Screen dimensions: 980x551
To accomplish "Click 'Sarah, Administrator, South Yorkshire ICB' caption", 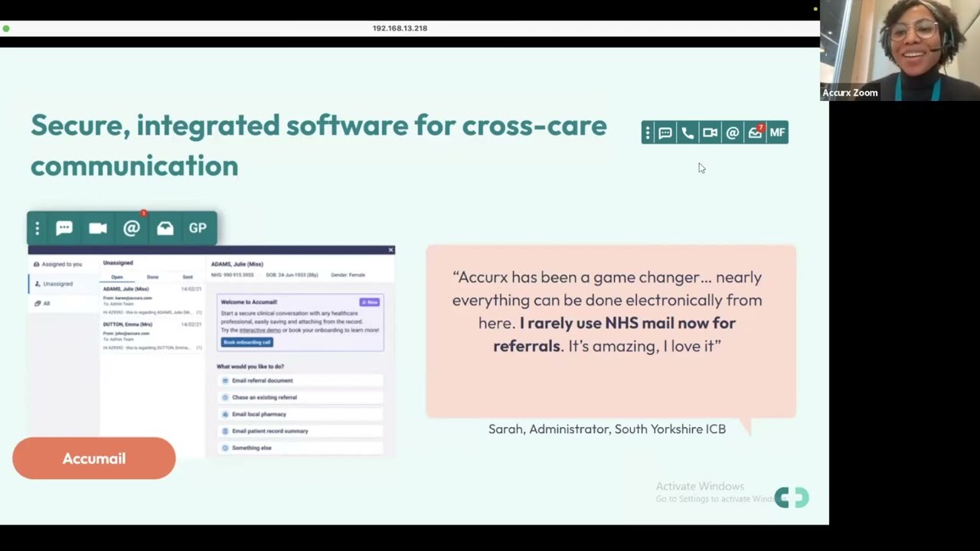I will point(607,429).
